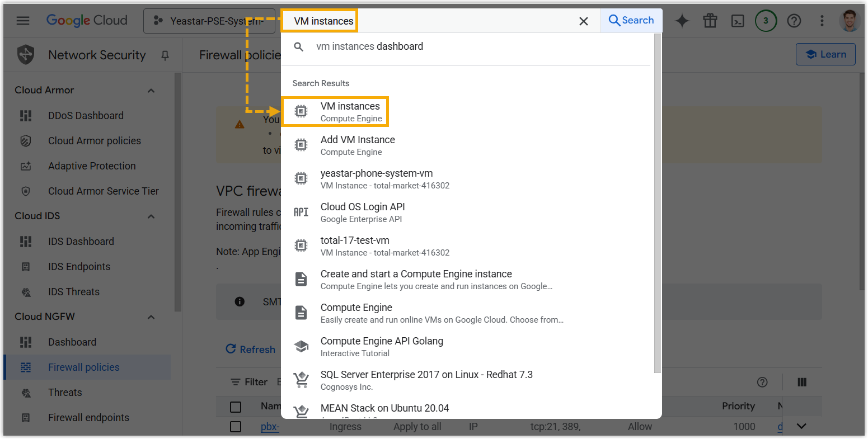Viewport: 868px width, 439px height.
Task: Click the Learn button
Action: [825, 54]
